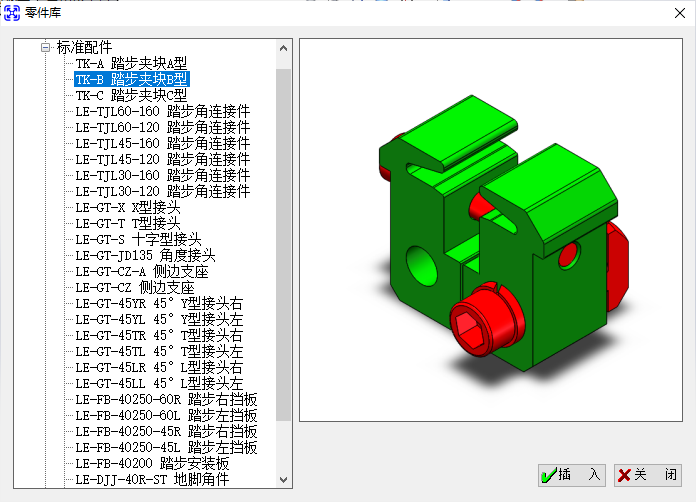Select the TK-B 踏步夹块B型 item

pyautogui.click(x=132, y=79)
